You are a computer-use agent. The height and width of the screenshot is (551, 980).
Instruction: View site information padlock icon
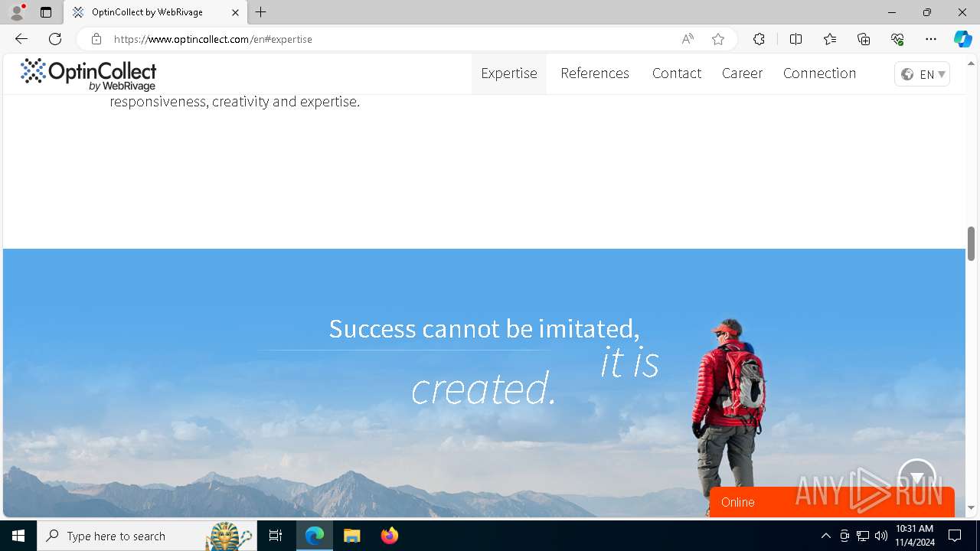[x=96, y=39]
